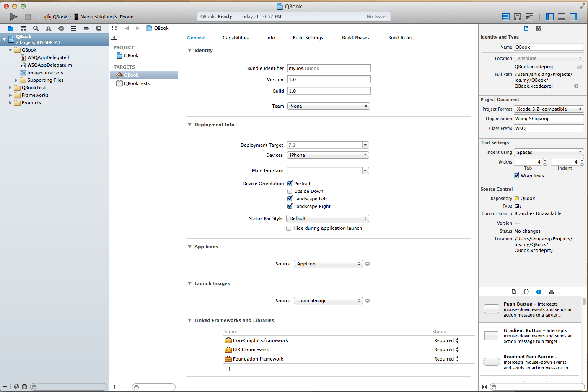Screen dimensions: 588x392
Task: Show the Assistant editor
Action: point(518,17)
